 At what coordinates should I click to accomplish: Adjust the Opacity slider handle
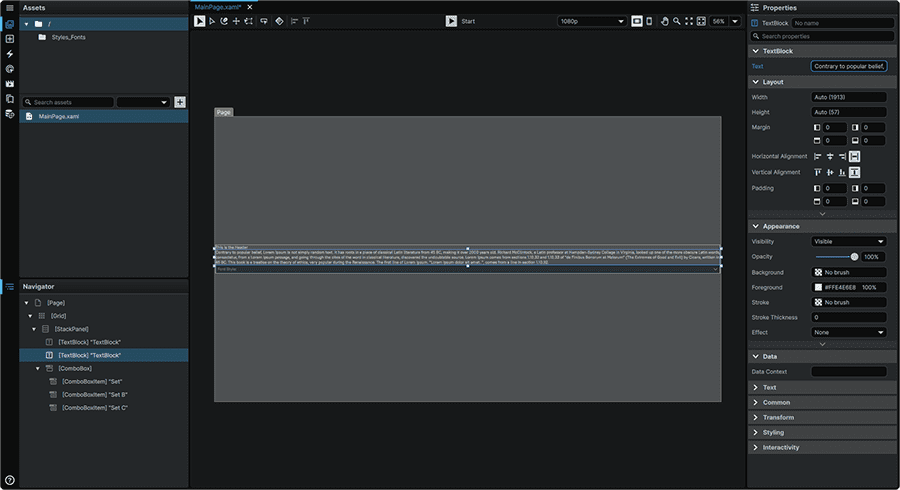[x=854, y=257]
